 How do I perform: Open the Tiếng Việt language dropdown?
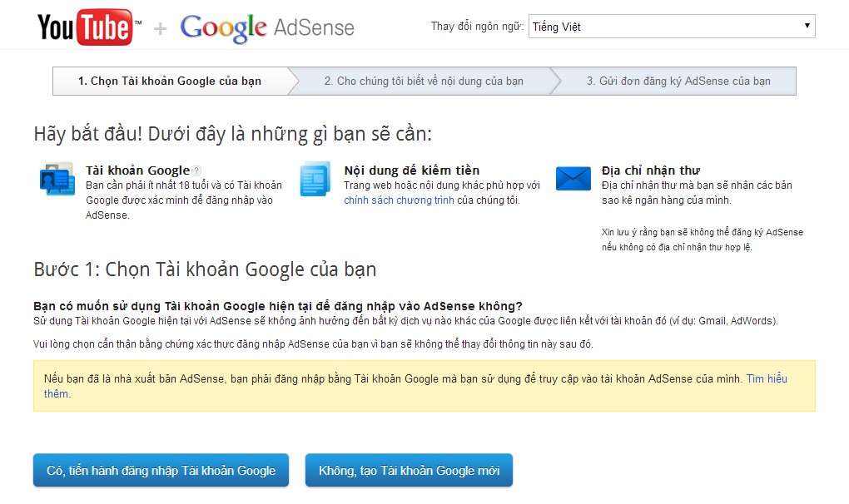pos(672,27)
